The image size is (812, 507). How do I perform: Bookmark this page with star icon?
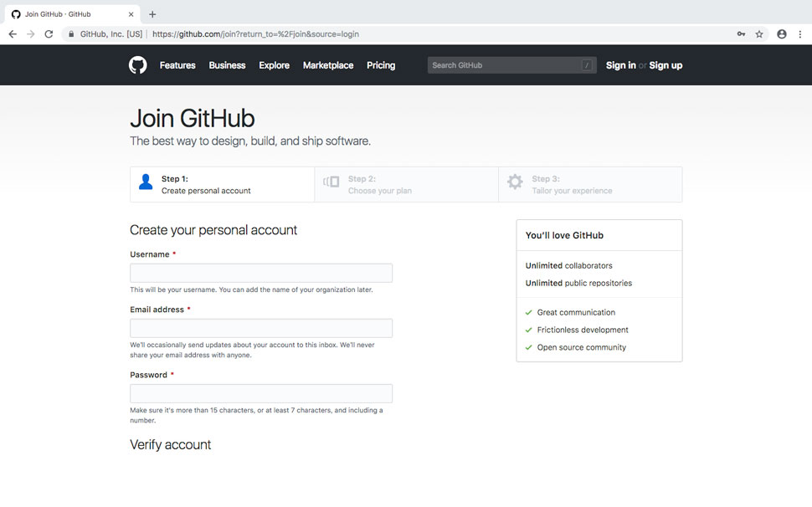coord(759,34)
